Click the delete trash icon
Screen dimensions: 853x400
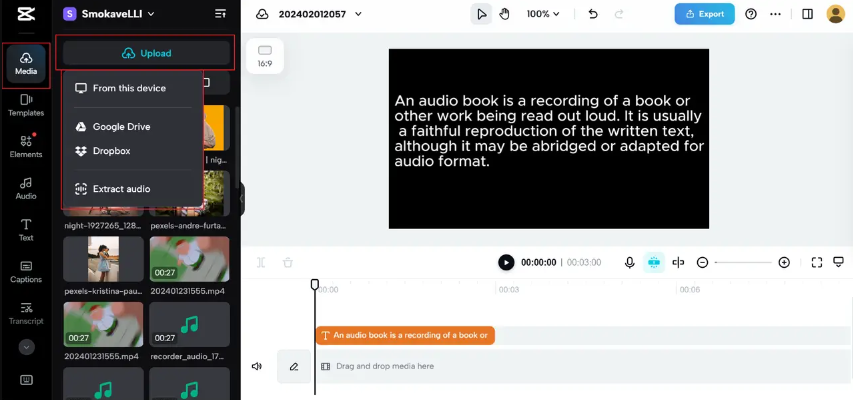pos(288,263)
